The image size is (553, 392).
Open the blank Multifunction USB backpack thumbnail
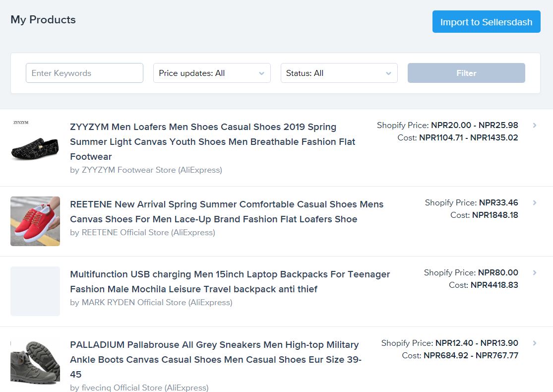pos(35,291)
